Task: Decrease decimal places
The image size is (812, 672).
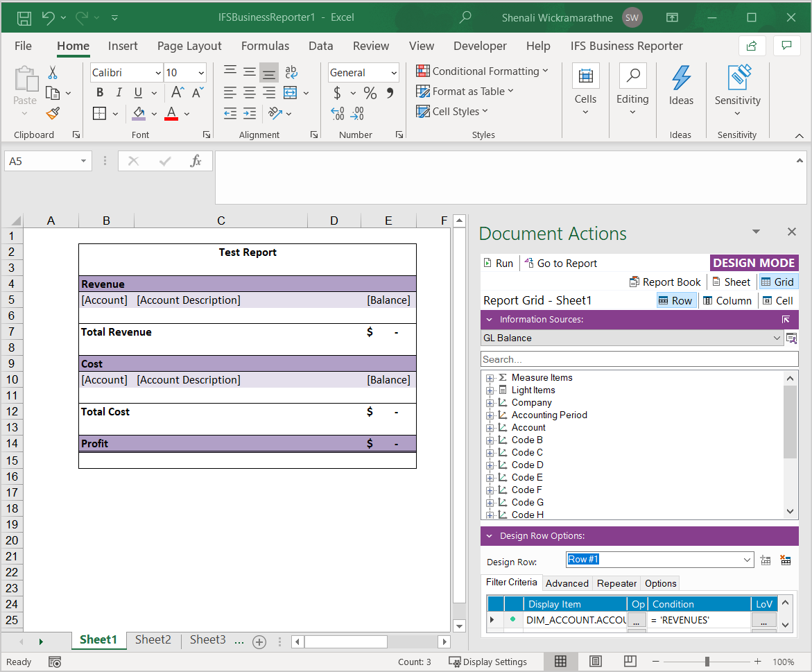Action: point(357,113)
